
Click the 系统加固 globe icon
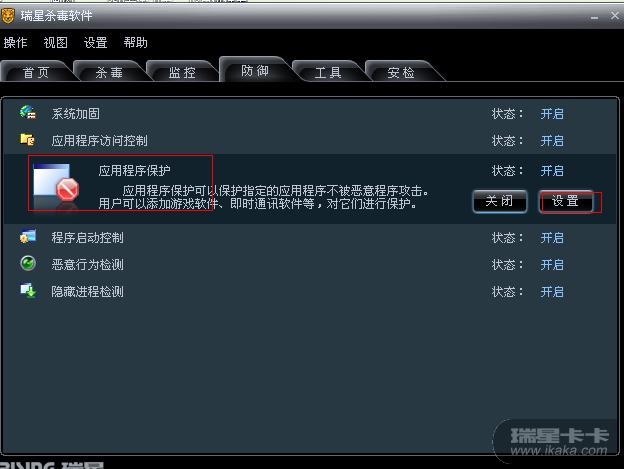pyautogui.click(x=28, y=113)
